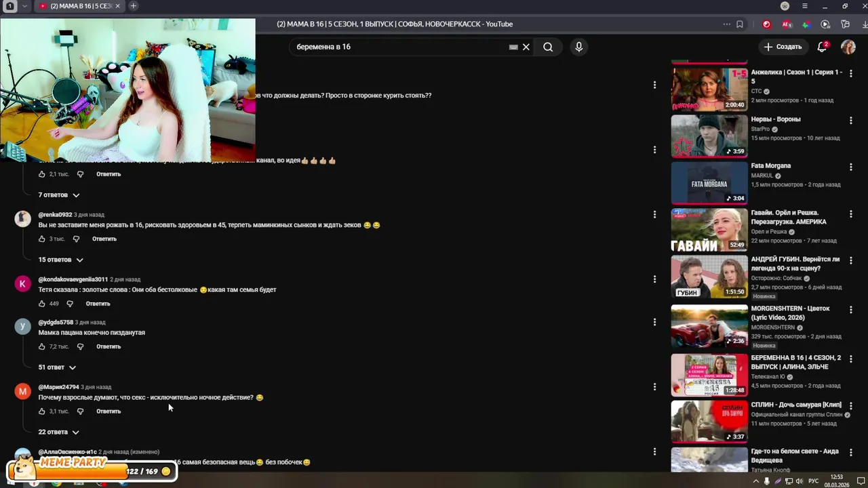Viewport: 868px width, 488px height.
Task: Open @renka0932 channel link
Action: (55, 215)
